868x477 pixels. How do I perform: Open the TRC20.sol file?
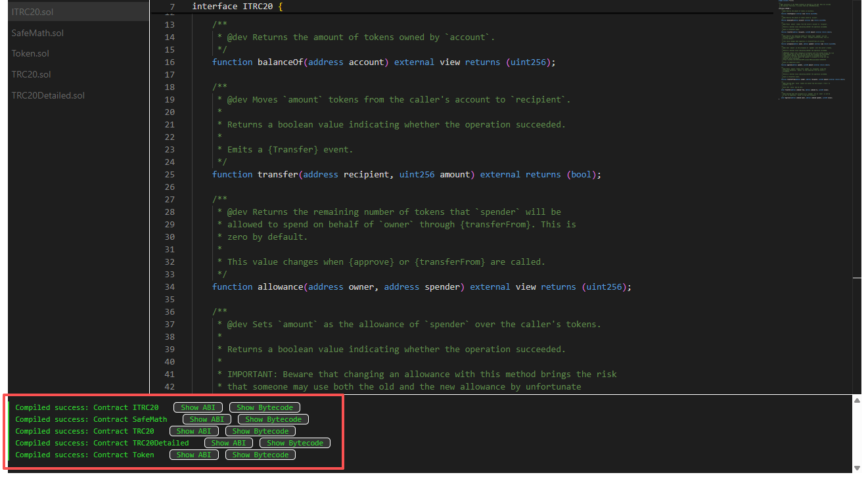pyautogui.click(x=31, y=74)
